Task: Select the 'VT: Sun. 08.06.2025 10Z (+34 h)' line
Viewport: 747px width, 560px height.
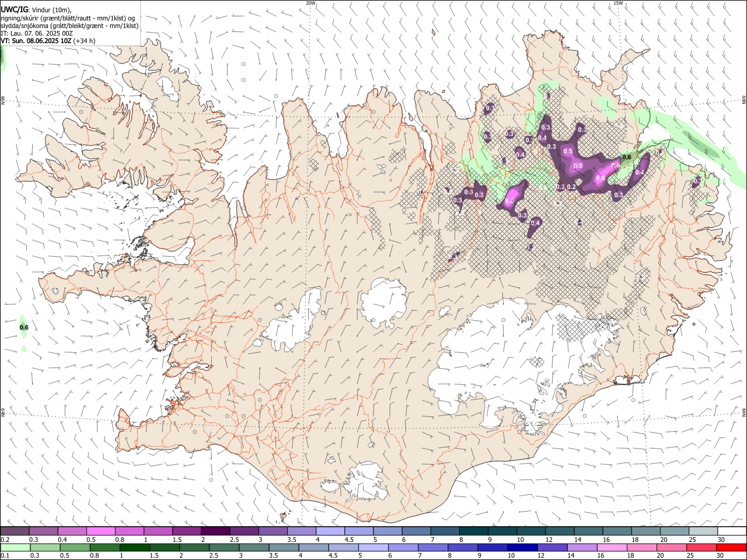Action: (48, 41)
